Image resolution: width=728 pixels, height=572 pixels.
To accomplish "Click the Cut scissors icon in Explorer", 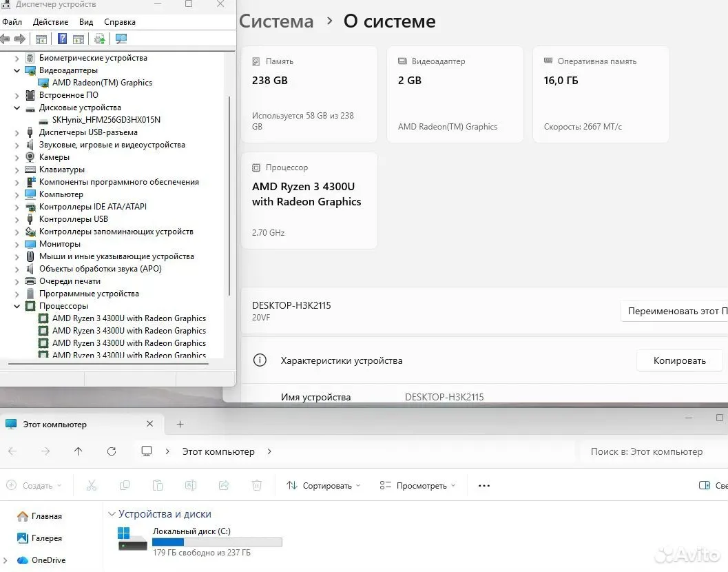I will (92, 486).
